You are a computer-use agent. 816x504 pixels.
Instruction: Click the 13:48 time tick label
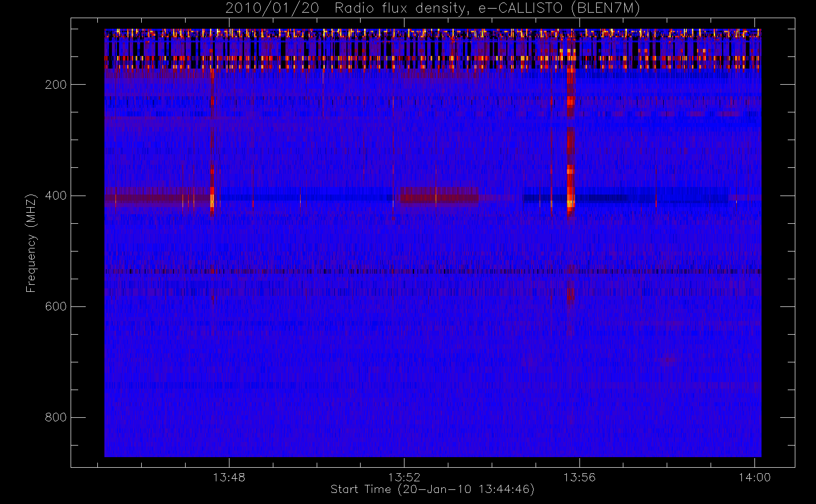pos(229,477)
